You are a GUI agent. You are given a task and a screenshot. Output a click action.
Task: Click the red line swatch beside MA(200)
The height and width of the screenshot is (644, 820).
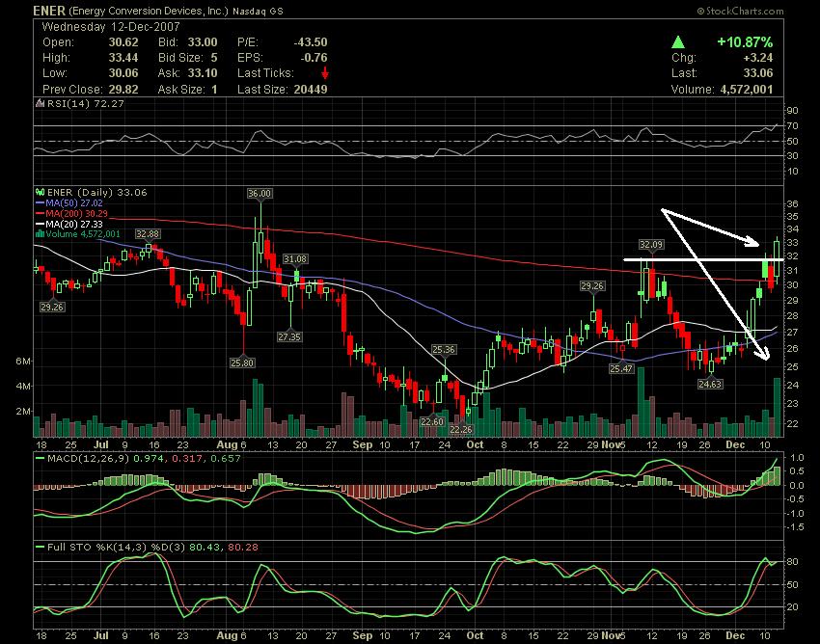(40, 213)
